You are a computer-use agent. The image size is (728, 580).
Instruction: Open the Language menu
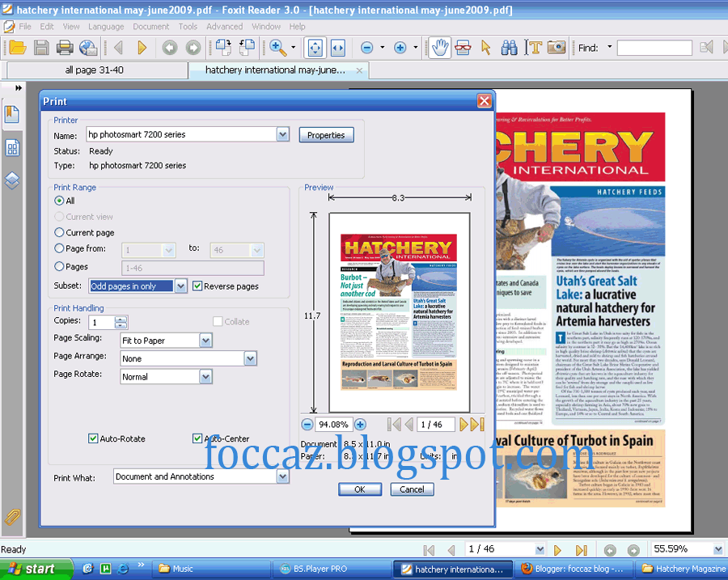(x=106, y=27)
